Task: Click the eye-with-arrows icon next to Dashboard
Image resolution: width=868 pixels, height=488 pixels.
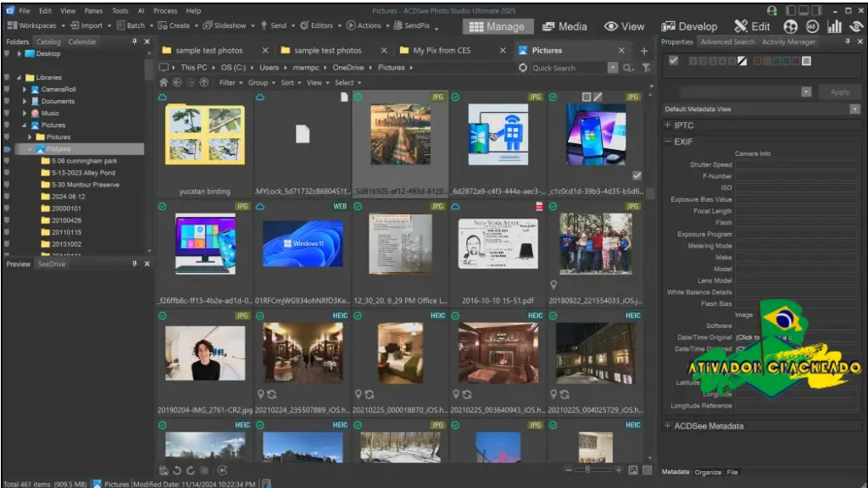Action: point(856,26)
